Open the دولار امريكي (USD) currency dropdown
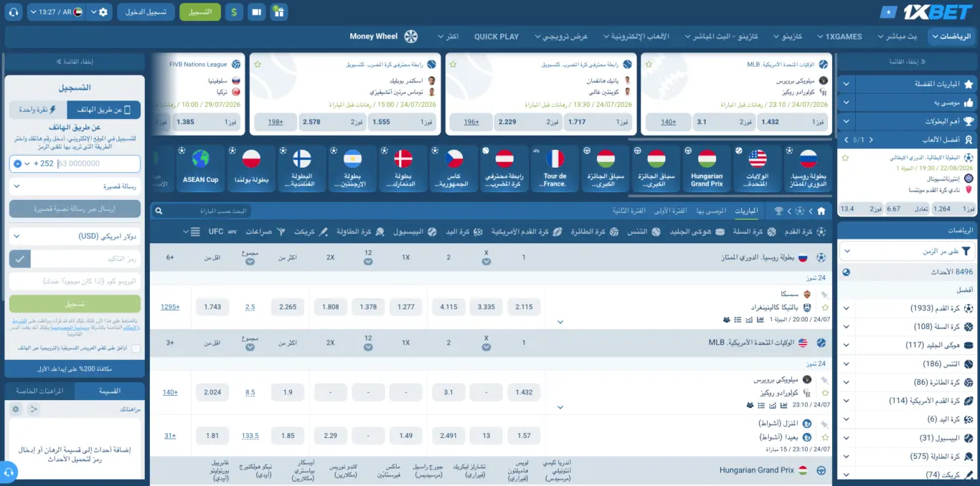The width and height of the screenshot is (980, 486). click(x=75, y=236)
